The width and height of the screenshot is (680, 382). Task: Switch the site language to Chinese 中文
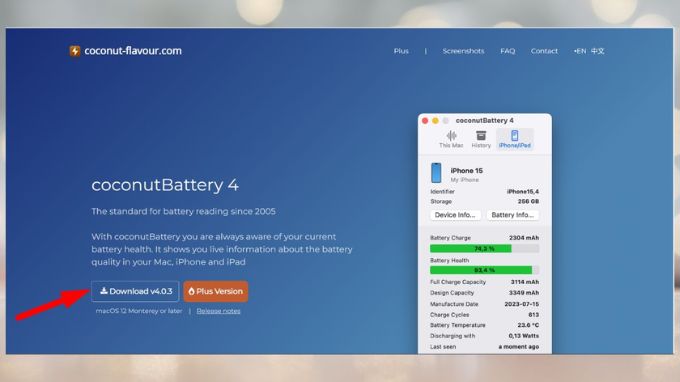click(598, 51)
